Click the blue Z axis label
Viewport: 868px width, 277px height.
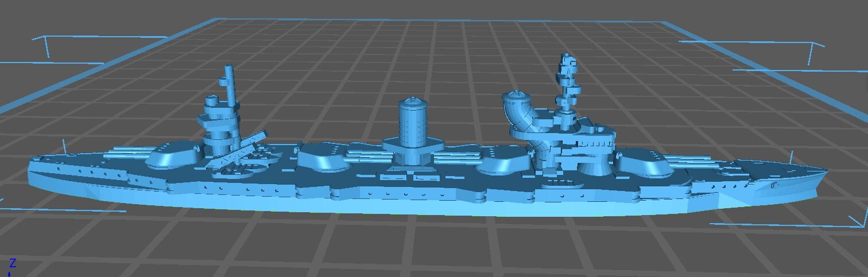(12, 263)
